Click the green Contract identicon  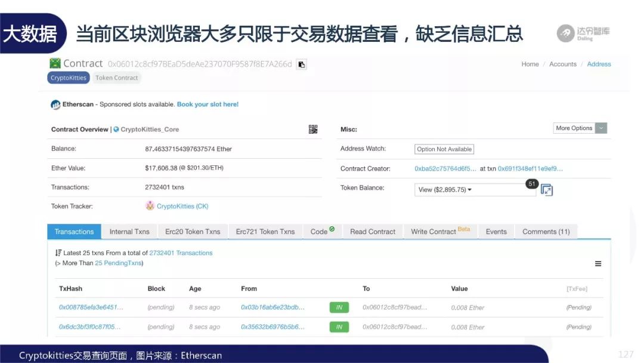[x=55, y=63]
